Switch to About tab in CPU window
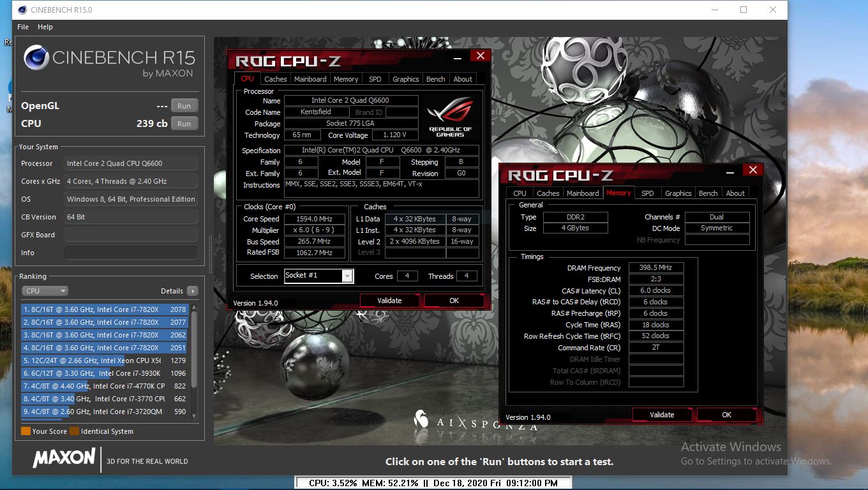The height and width of the screenshot is (490, 868). pos(463,79)
